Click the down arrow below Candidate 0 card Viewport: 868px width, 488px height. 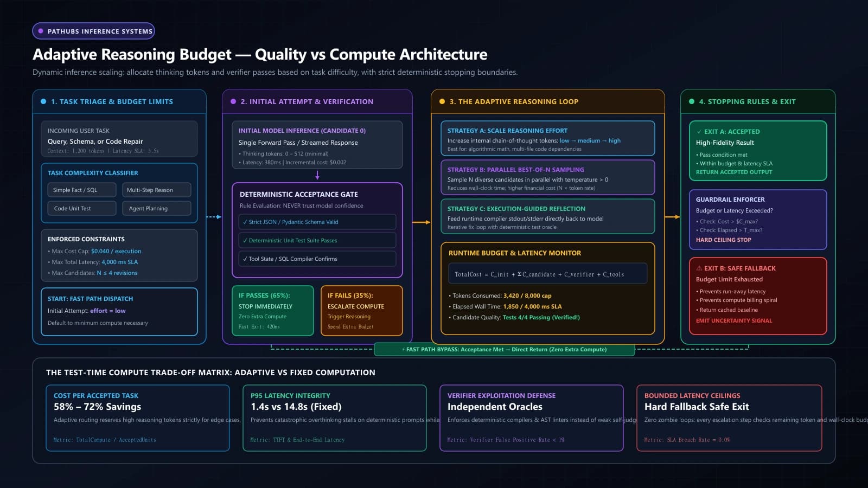point(317,175)
